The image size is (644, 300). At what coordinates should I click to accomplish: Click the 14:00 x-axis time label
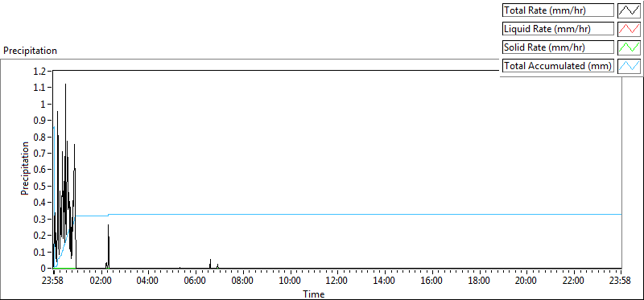(x=385, y=282)
